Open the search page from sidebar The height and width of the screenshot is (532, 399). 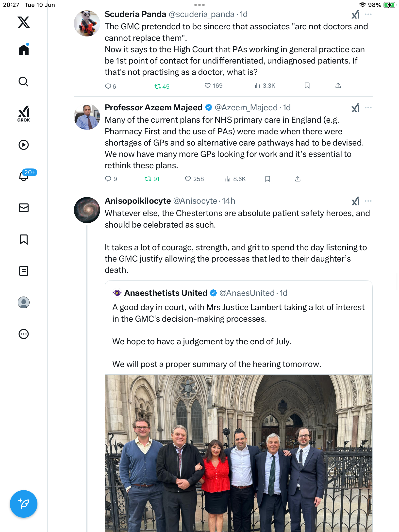point(24,82)
